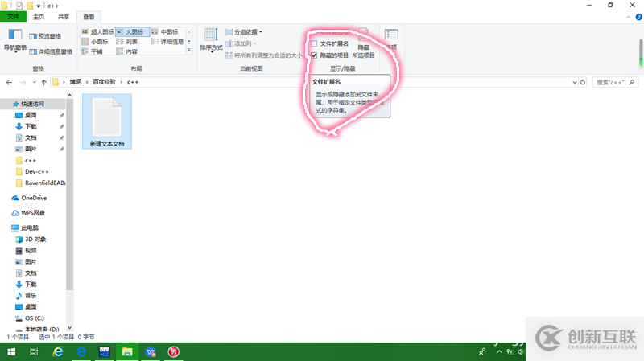Open the 导航窗格 navigation pane button
Screen dimensions: 644x361
15,40
